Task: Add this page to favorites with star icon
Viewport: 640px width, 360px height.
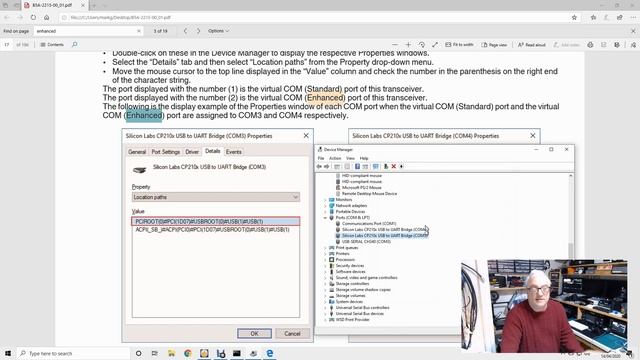Action: click(574, 18)
